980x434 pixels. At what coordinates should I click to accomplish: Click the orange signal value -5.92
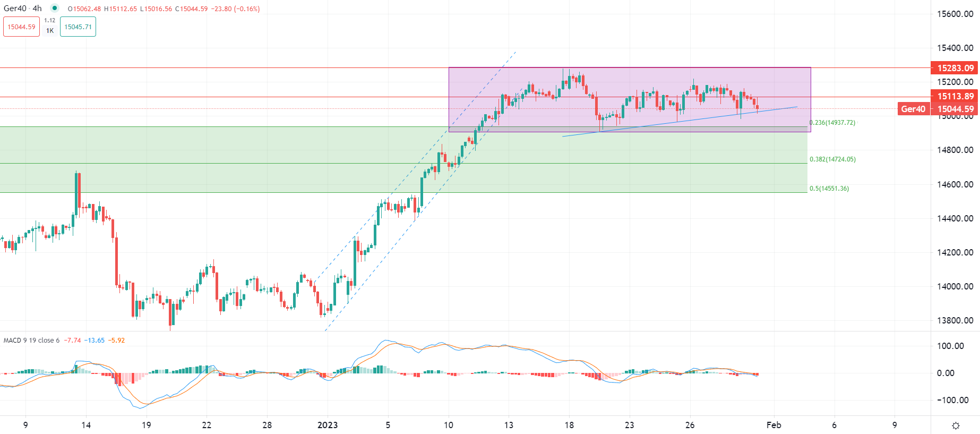117,341
